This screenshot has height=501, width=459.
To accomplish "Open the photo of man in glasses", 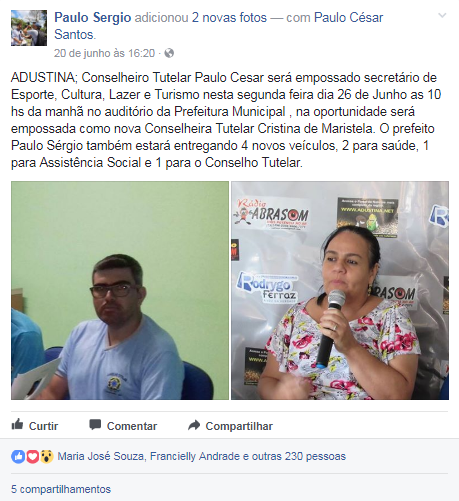I will pyautogui.click(x=120, y=290).
